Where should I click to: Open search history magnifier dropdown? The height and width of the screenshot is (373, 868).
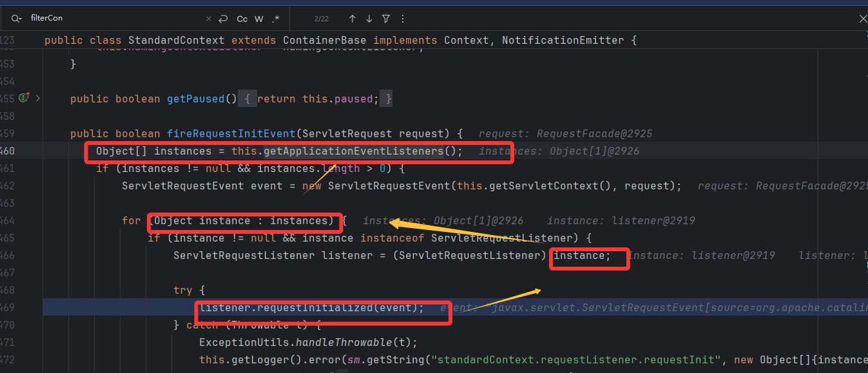[x=16, y=19]
